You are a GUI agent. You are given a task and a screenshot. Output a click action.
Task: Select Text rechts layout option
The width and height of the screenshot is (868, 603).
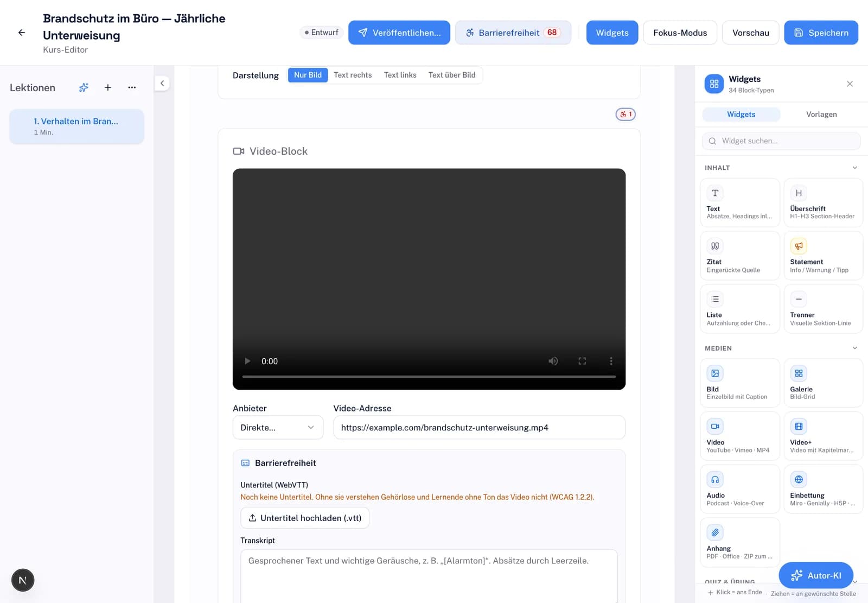tap(353, 75)
